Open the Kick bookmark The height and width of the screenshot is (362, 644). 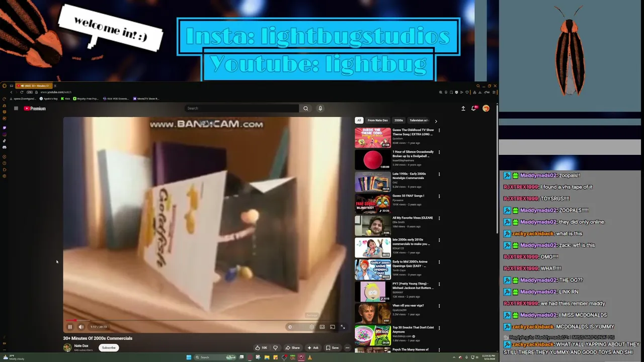pos(66,99)
